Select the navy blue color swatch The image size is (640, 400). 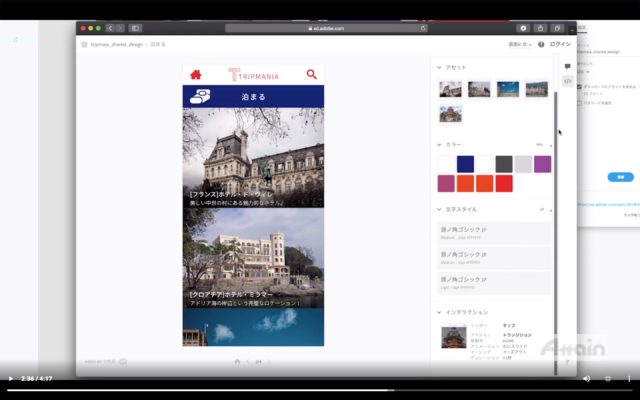[x=465, y=164]
